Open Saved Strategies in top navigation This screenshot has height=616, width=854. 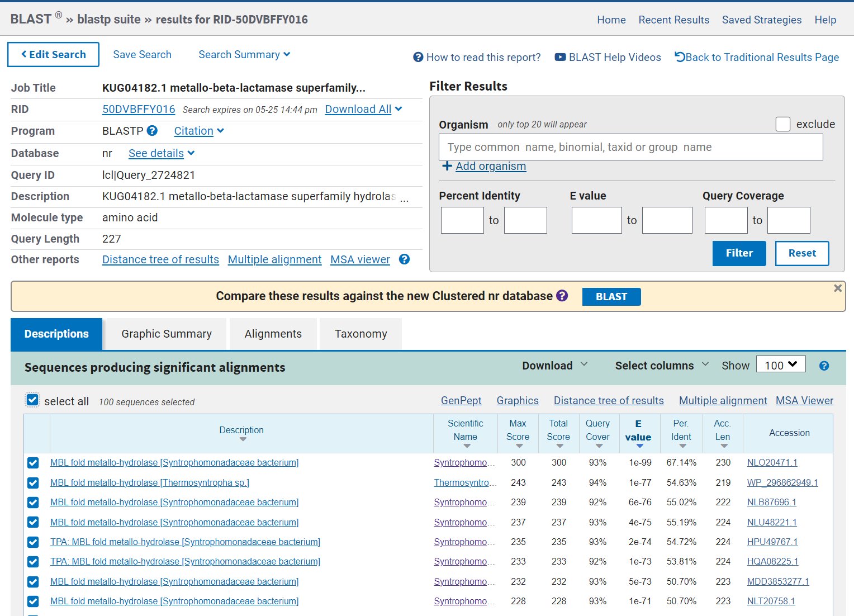762,20
